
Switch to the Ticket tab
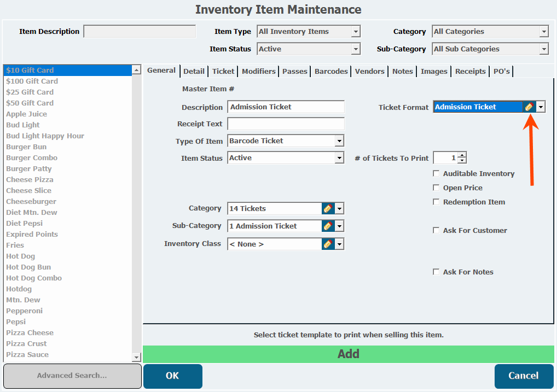[x=223, y=72]
